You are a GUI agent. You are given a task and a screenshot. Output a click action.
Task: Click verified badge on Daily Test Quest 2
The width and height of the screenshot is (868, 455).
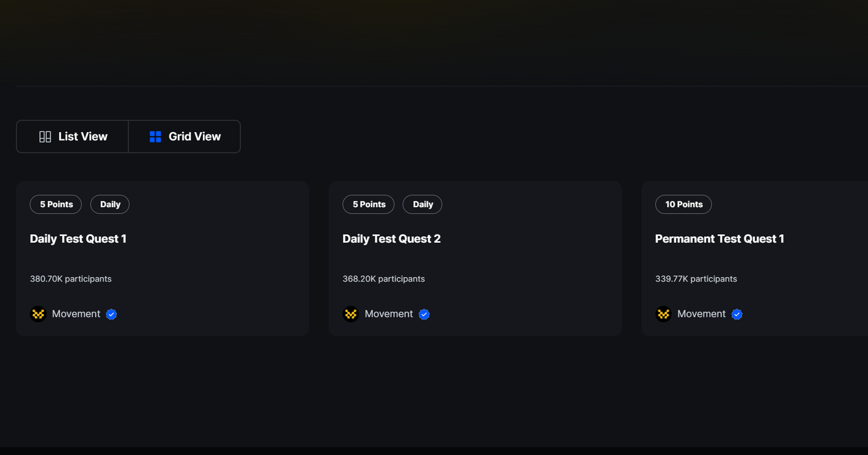pos(424,314)
